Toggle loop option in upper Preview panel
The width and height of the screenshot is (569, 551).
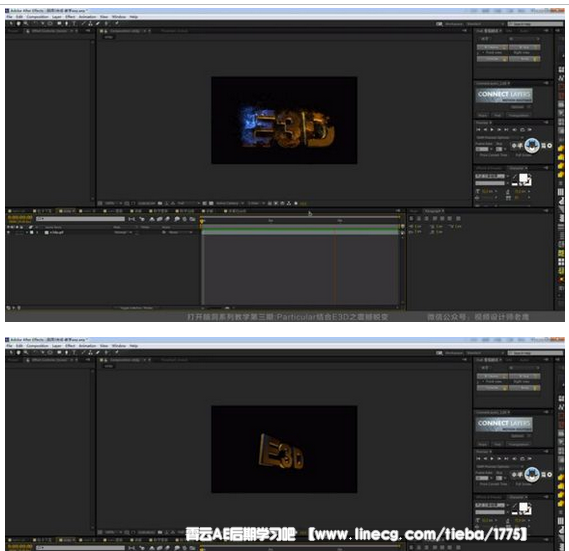[522, 130]
